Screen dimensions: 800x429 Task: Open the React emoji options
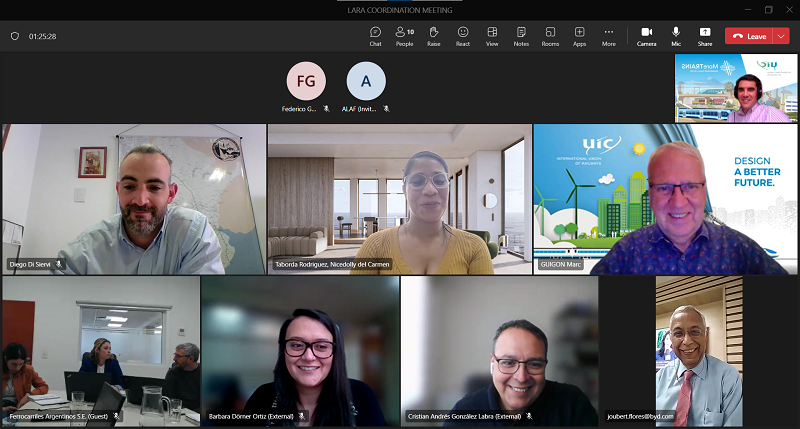click(x=463, y=35)
